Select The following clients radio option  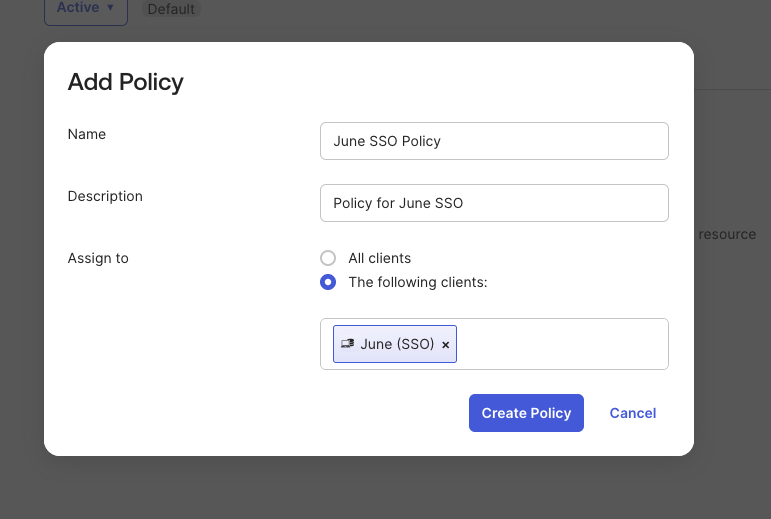coord(328,282)
